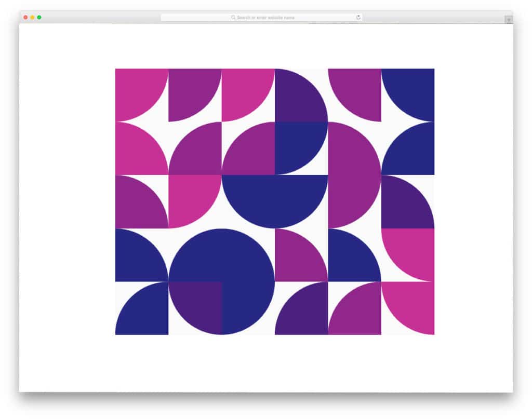The image size is (532, 419).
Task: Click a magenta quarter-circle tile
Action: point(135,86)
